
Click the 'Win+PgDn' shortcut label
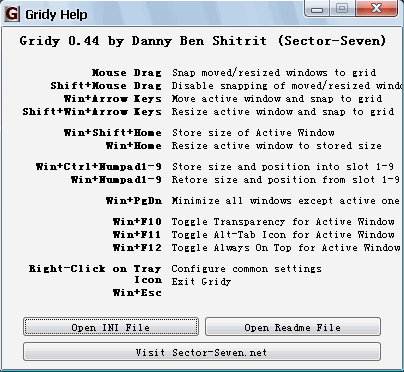pos(134,201)
